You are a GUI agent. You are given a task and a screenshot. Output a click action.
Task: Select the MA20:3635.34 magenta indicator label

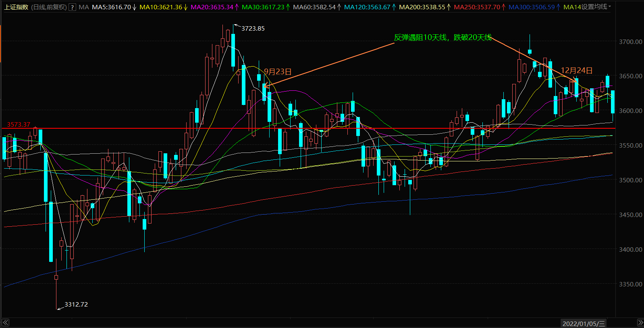pos(212,7)
